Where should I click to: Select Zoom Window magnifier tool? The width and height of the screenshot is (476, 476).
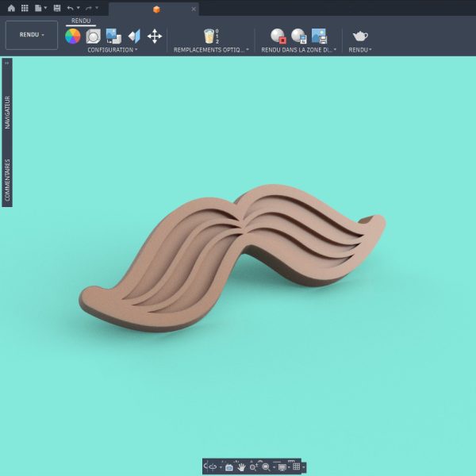pyautogui.click(x=266, y=467)
